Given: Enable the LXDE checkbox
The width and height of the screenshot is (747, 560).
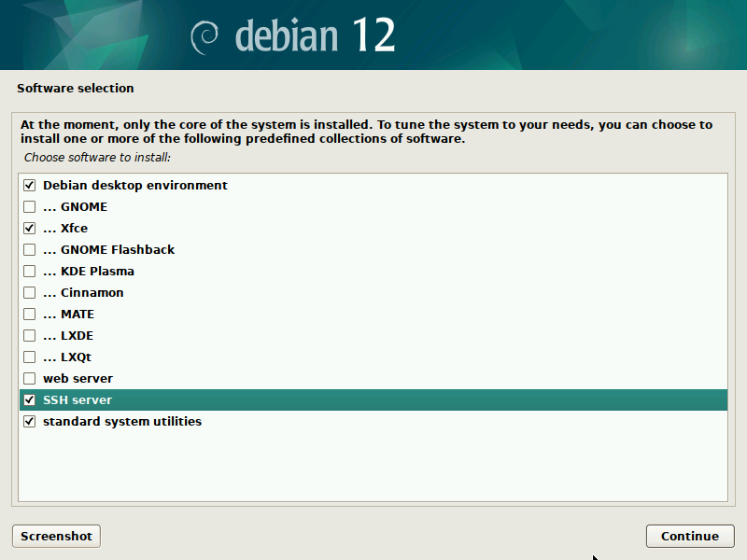Looking at the screenshot, I should [x=29, y=335].
